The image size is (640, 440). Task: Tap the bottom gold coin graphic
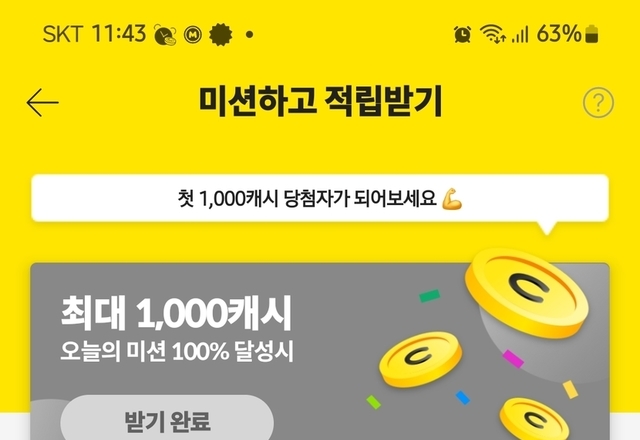(x=534, y=419)
